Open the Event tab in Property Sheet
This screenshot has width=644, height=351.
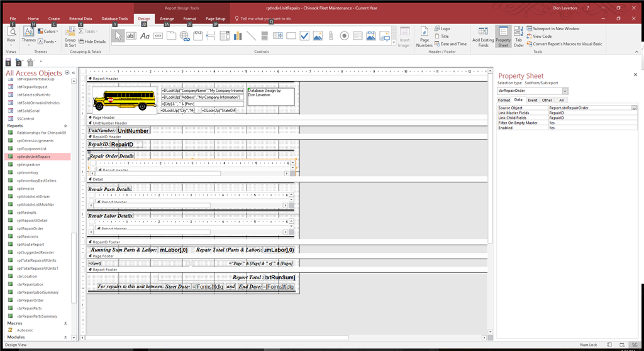[x=532, y=100]
